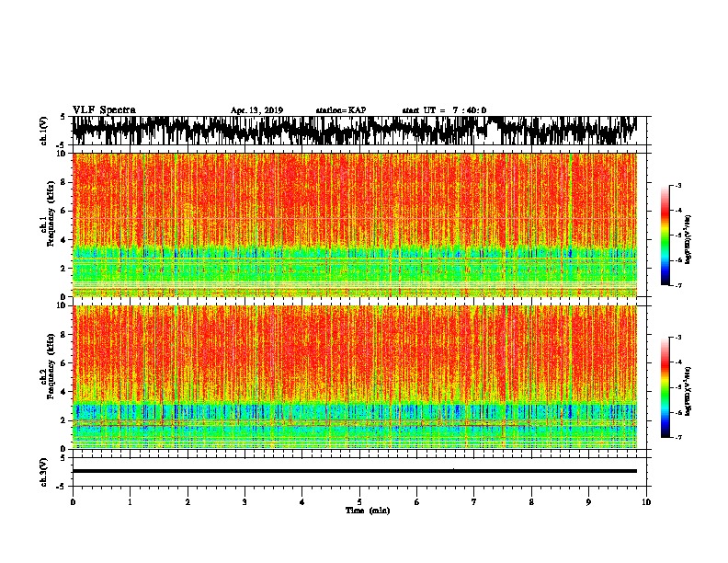Click the ch.2 color scale log(PSD) units label
728x563 pixels.
(688, 391)
